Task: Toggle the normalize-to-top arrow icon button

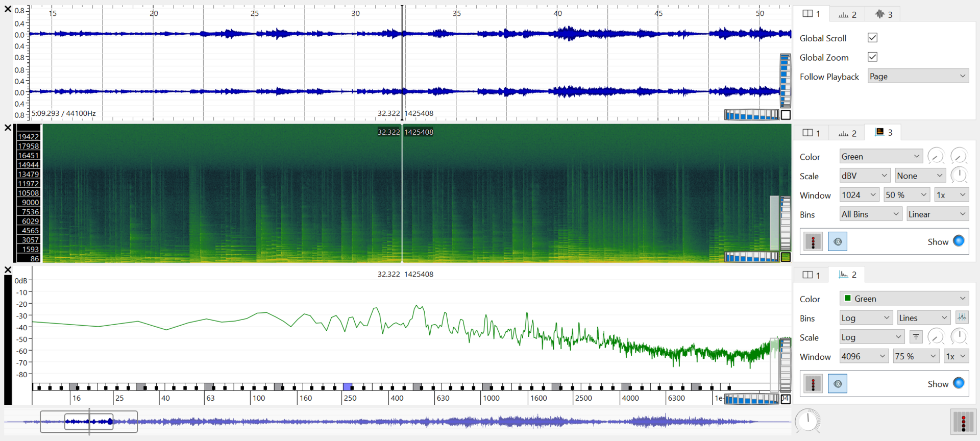Action: tap(916, 337)
